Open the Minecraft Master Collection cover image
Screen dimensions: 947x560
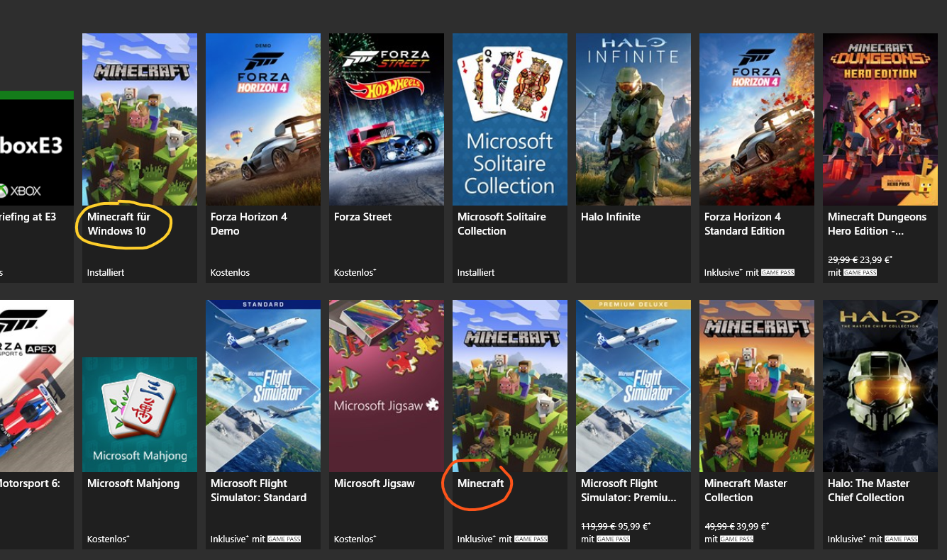click(x=757, y=386)
